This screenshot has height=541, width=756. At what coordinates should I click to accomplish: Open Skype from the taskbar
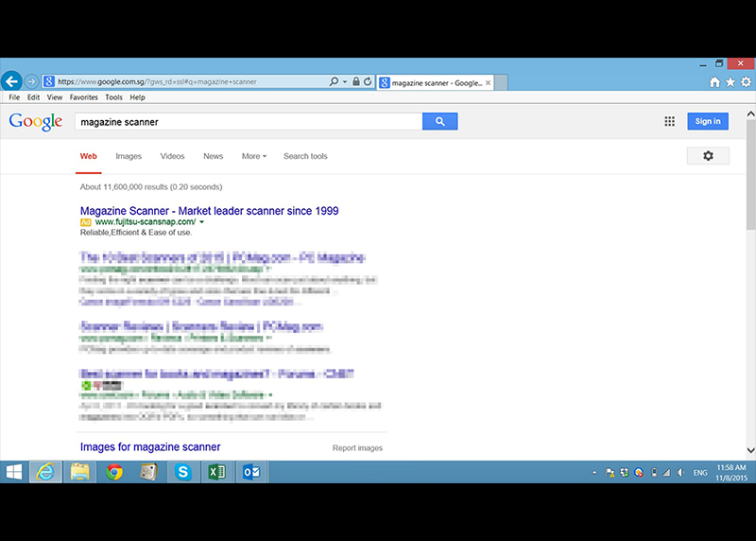[182, 471]
